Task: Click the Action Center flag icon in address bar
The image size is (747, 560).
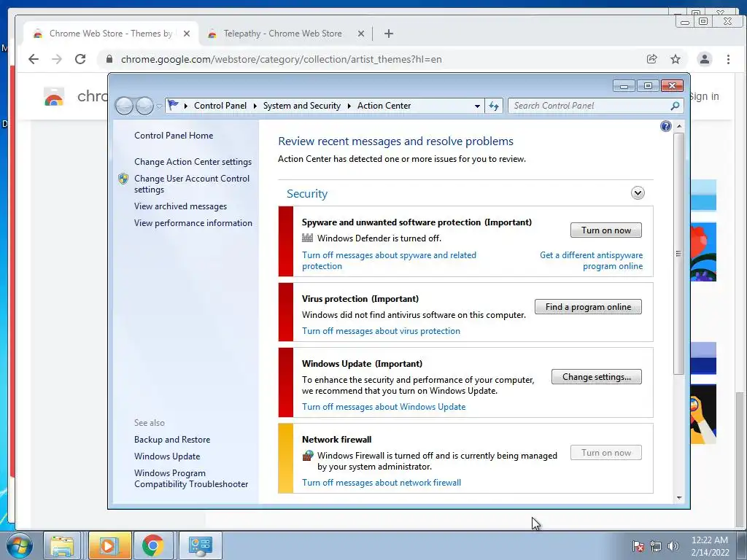Action: (174, 105)
